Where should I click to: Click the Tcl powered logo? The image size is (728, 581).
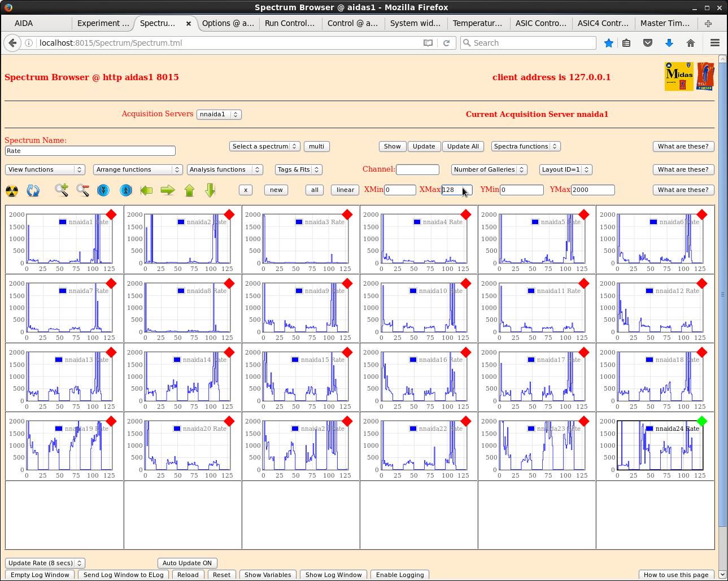click(705, 76)
